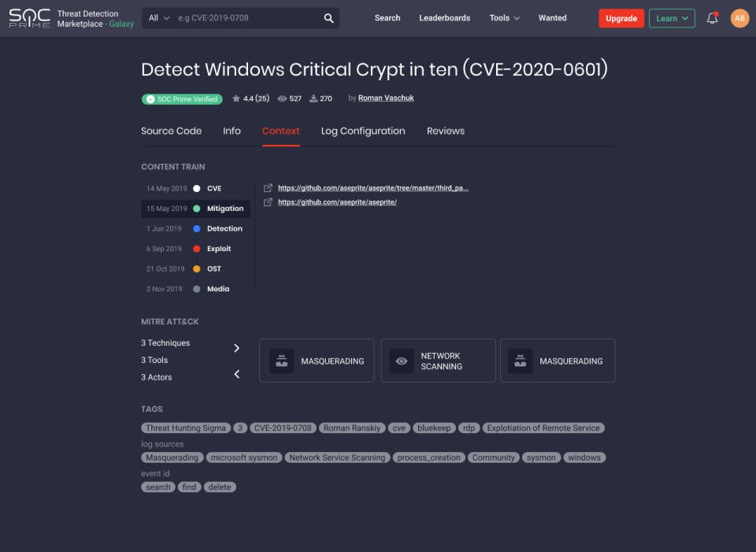Click the SOC Prime Verified badge
This screenshot has height=552, width=756.
pyautogui.click(x=182, y=99)
